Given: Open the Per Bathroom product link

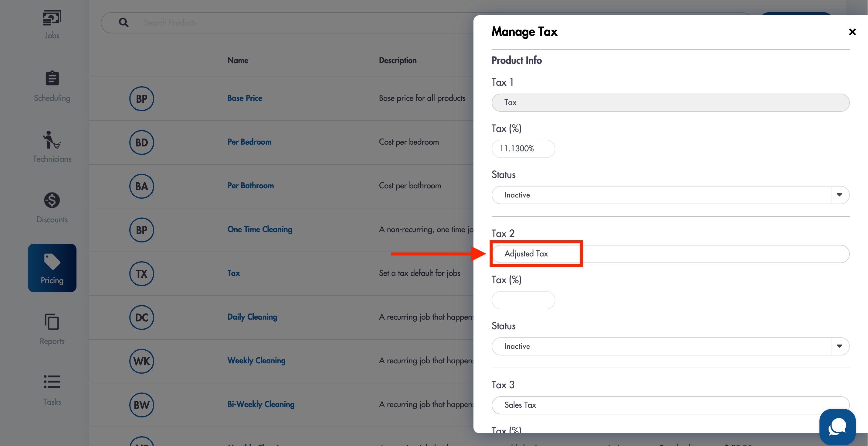Looking at the screenshot, I should (251, 186).
